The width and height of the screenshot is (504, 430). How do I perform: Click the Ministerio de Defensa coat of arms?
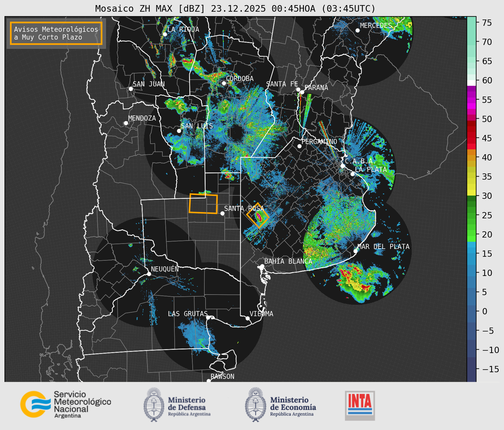point(154,405)
